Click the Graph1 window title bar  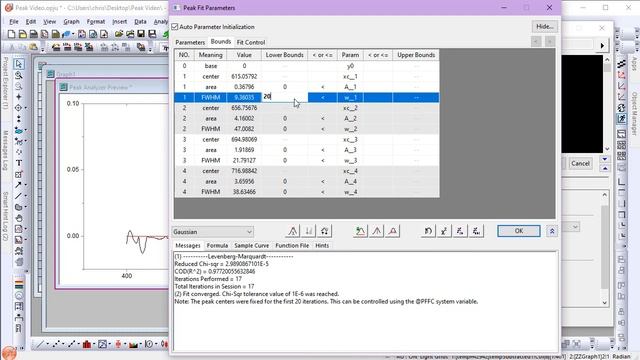(x=106, y=74)
